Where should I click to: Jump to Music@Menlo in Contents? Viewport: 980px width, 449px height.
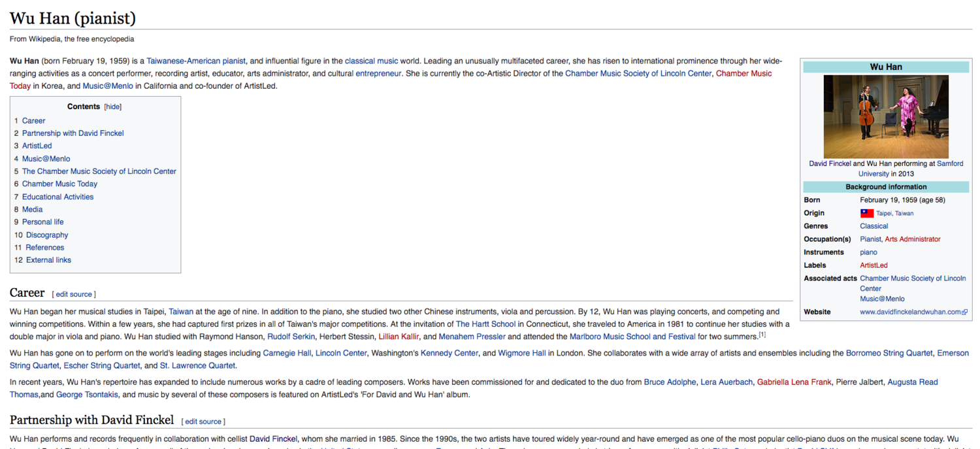(46, 159)
